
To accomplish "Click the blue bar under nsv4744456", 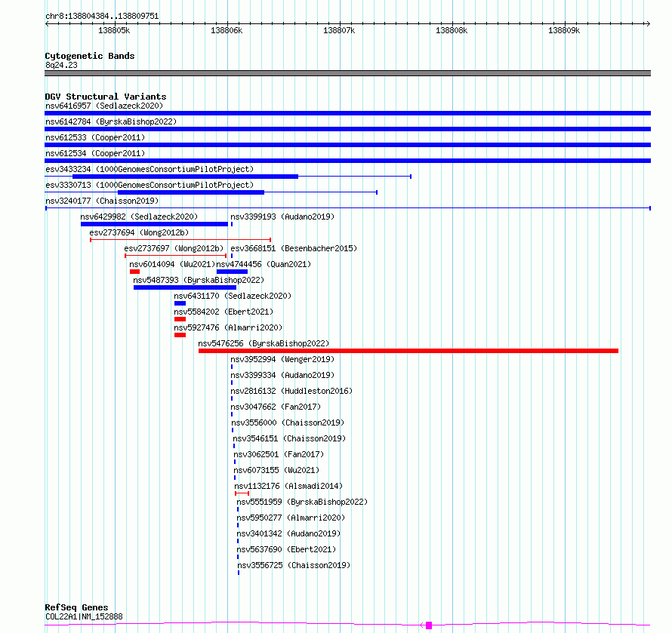I will (232, 272).
